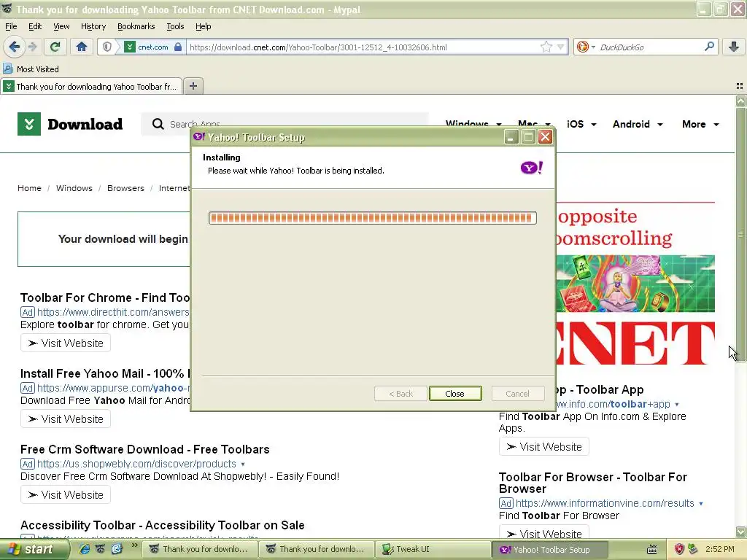Click Close in Yahoo Toolbar Setup

click(x=455, y=394)
